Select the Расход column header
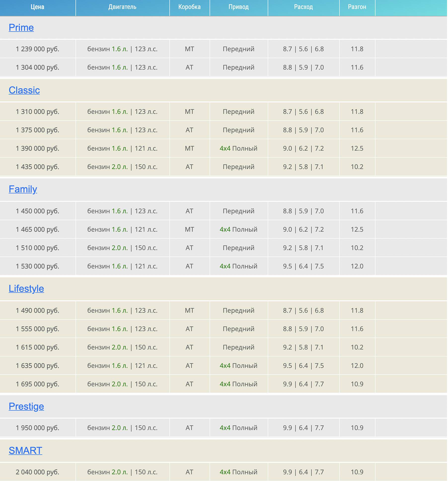The height and width of the screenshot is (481, 448). pos(303,7)
